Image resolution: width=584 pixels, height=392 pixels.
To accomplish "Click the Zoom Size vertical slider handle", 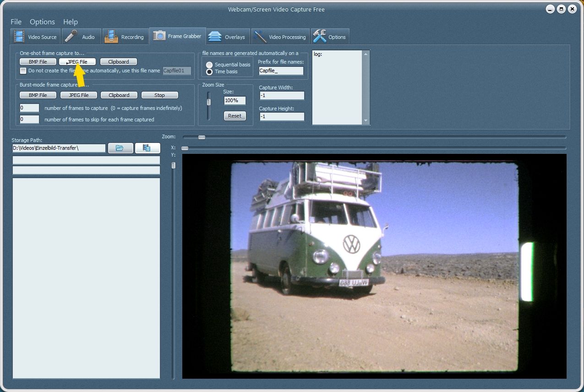I will click(x=209, y=102).
